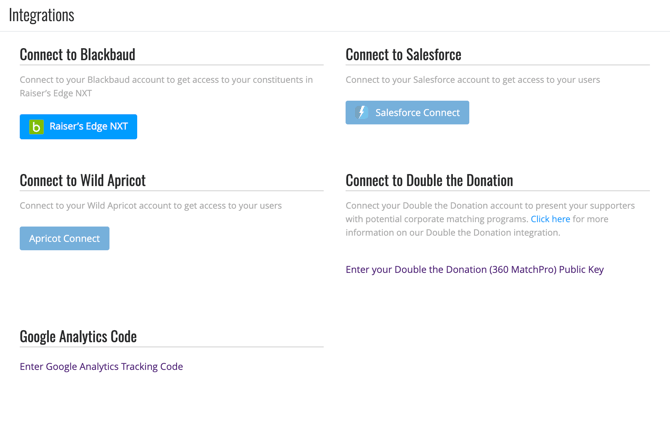Click the green Blackbaud logo icon

37,127
